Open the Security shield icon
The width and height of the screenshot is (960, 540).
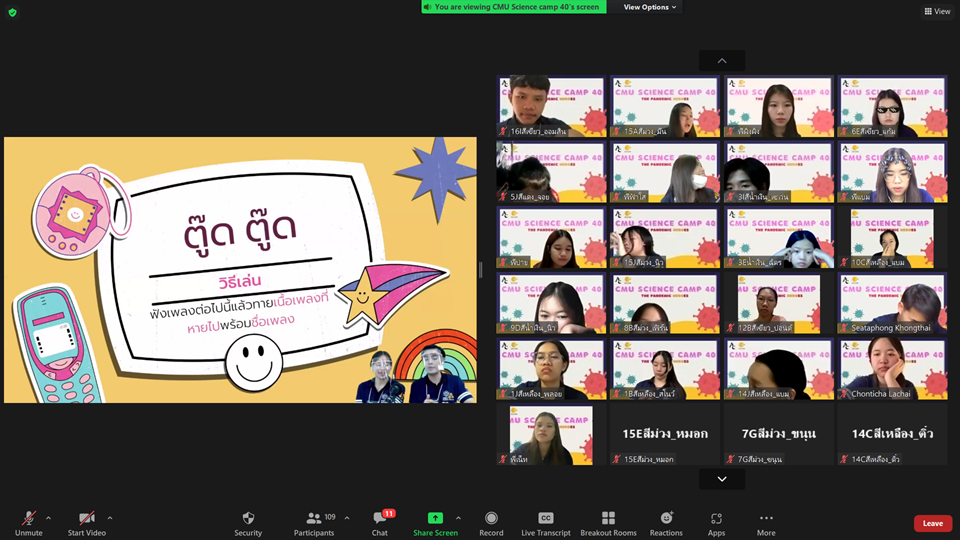point(248,518)
